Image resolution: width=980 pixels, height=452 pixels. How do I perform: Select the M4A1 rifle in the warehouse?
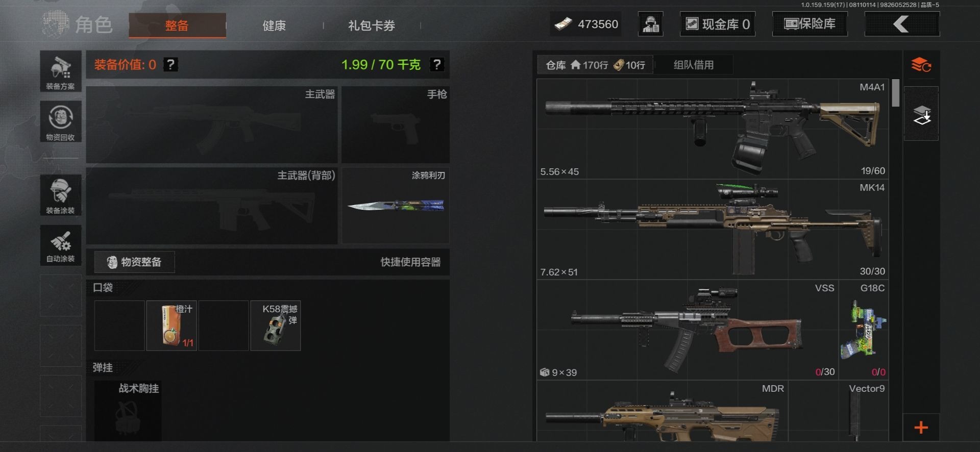tap(713, 129)
